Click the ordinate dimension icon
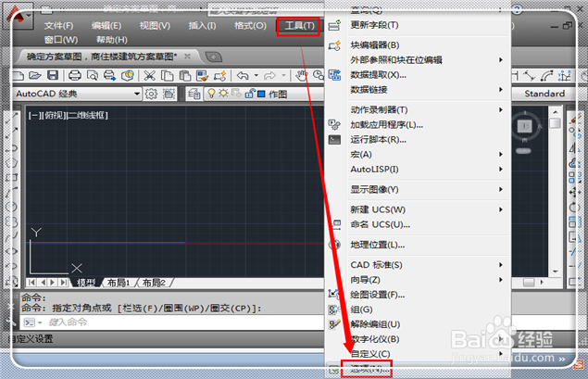This screenshot has width=588, height=379. [564, 76]
